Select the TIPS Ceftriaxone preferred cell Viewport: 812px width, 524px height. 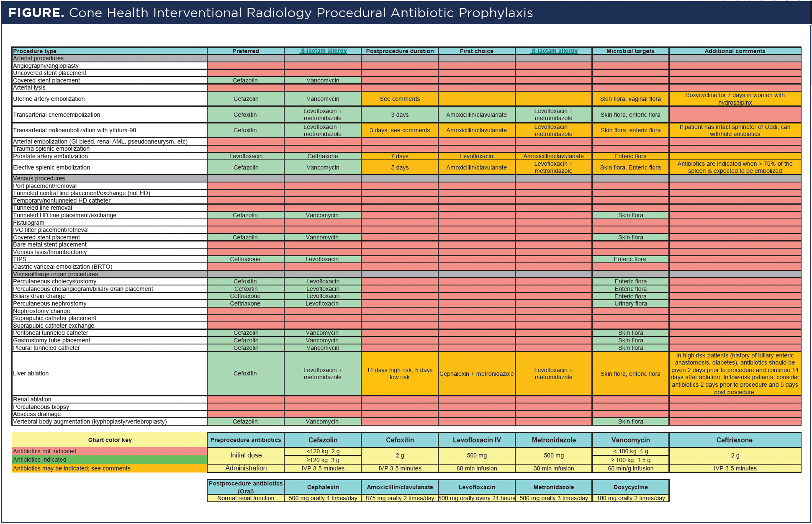click(245, 259)
